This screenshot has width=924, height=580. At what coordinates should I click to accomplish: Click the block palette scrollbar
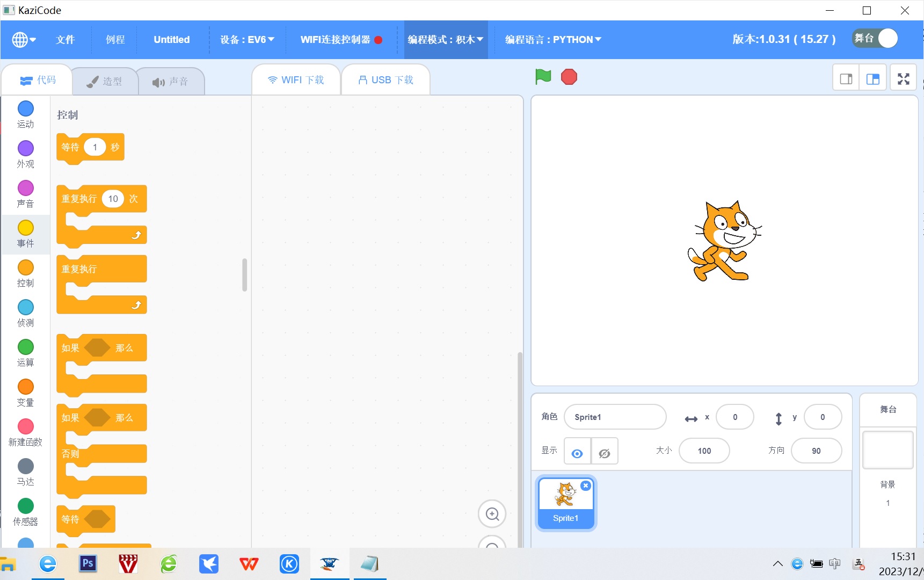(244, 275)
